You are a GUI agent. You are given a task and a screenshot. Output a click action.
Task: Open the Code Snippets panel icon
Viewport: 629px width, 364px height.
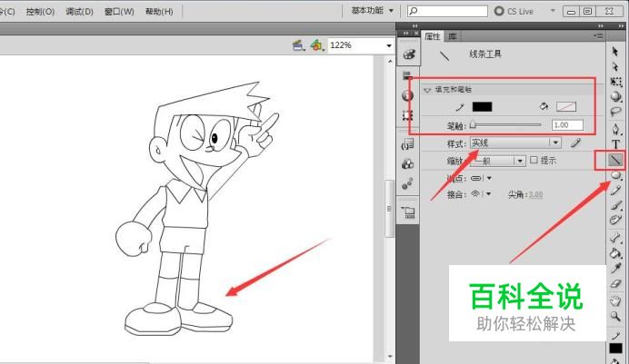(x=407, y=144)
